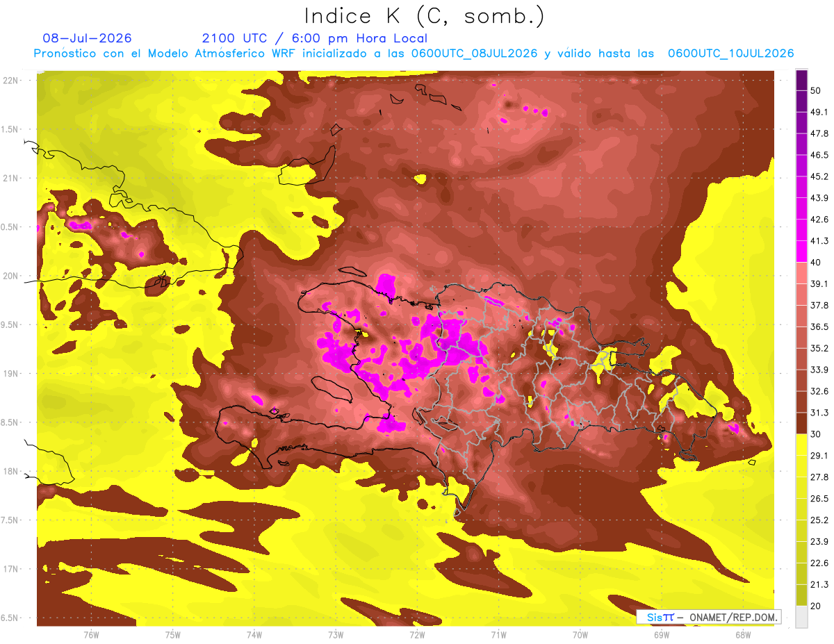Click the 30 value on the color scale
The image size is (834, 644).
pyautogui.click(x=817, y=434)
